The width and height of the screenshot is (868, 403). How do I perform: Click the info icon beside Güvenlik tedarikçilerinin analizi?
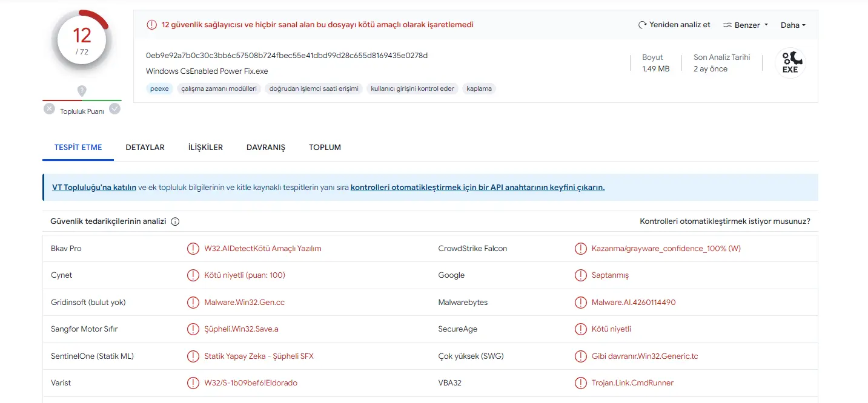[x=175, y=221]
